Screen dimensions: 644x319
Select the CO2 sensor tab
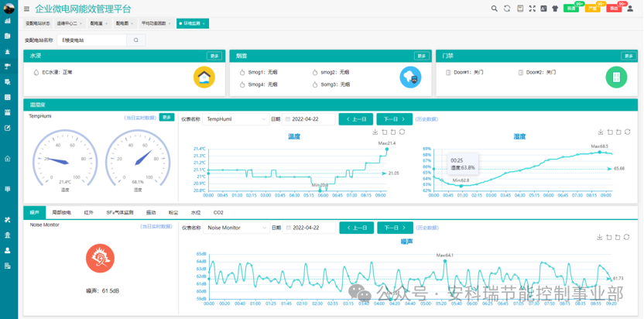[x=218, y=212]
